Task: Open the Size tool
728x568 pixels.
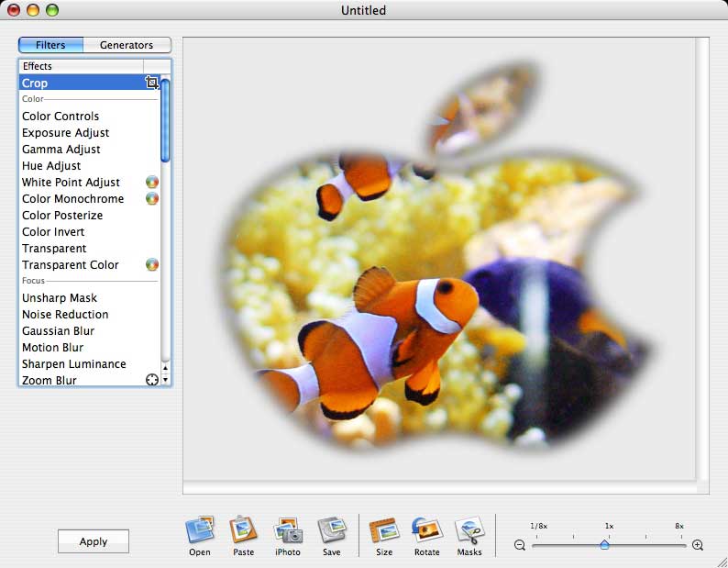Action: pos(383,531)
